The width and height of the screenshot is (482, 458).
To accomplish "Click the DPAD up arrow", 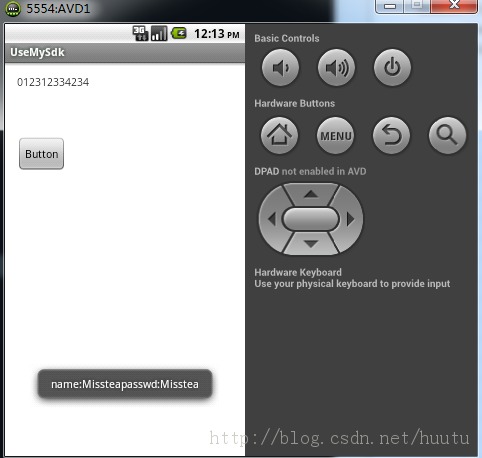I will pos(311,194).
